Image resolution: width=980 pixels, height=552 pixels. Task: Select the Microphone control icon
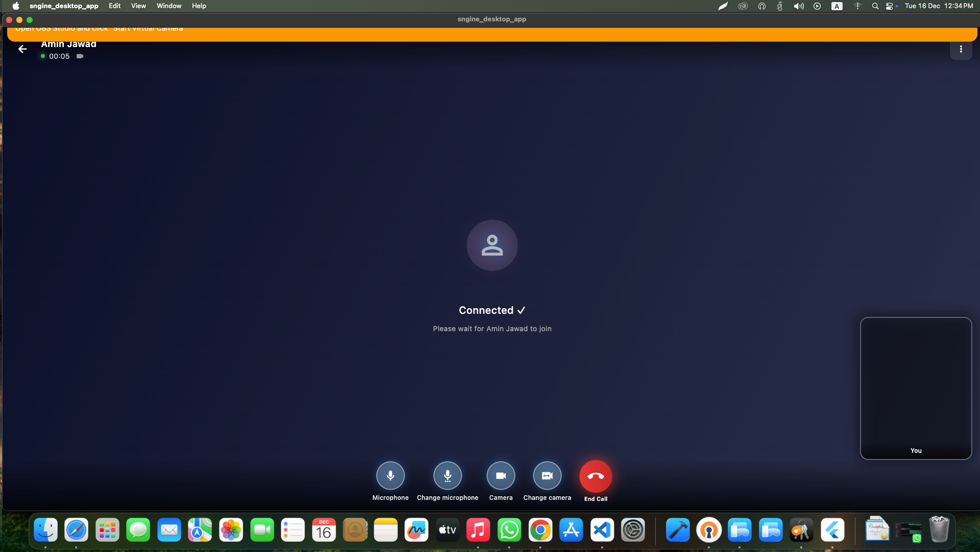point(390,475)
